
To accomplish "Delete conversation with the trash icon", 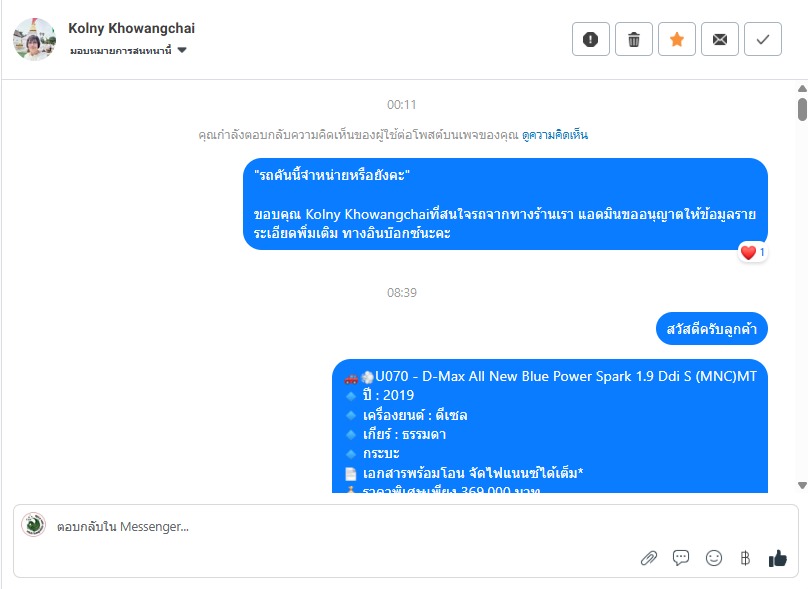I will pos(634,39).
